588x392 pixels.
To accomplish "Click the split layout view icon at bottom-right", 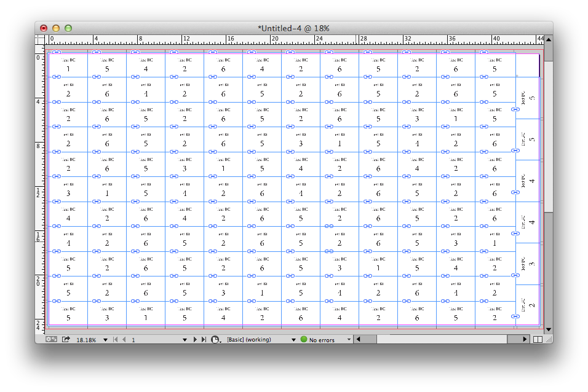I will [x=538, y=339].
